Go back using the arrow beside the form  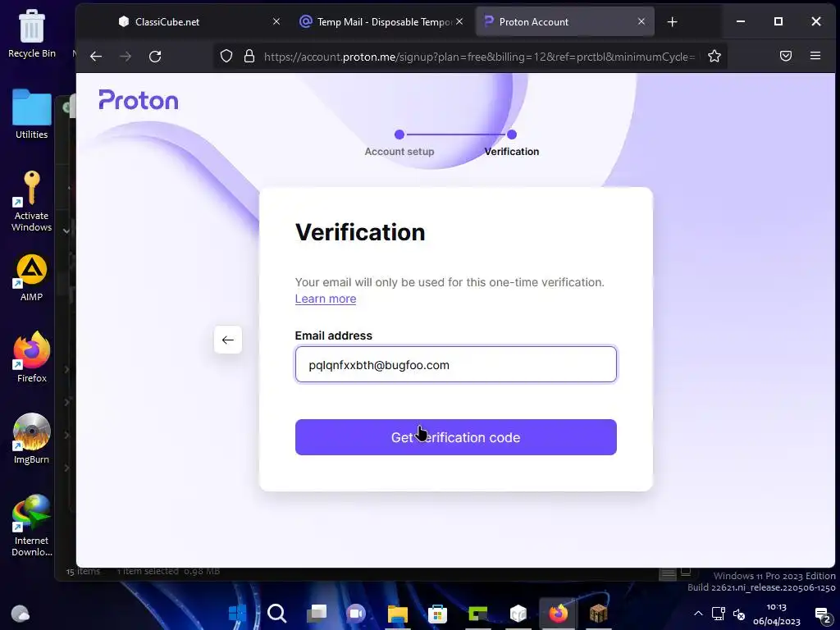click(x=228, y=340)
